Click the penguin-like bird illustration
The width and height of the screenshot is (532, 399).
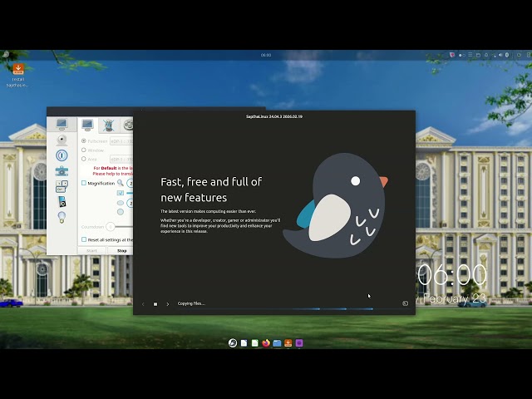coord(335,205)
